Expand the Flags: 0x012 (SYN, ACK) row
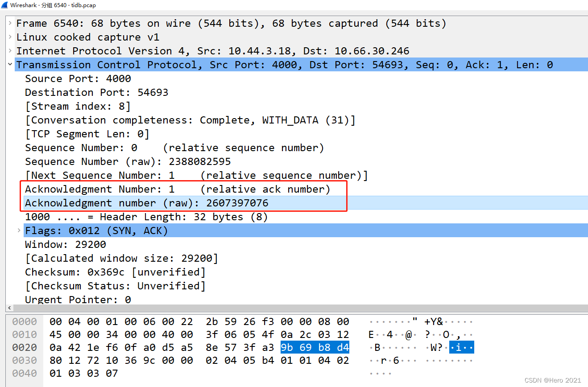Screen dimensions: 588x387 click(19, 230)
